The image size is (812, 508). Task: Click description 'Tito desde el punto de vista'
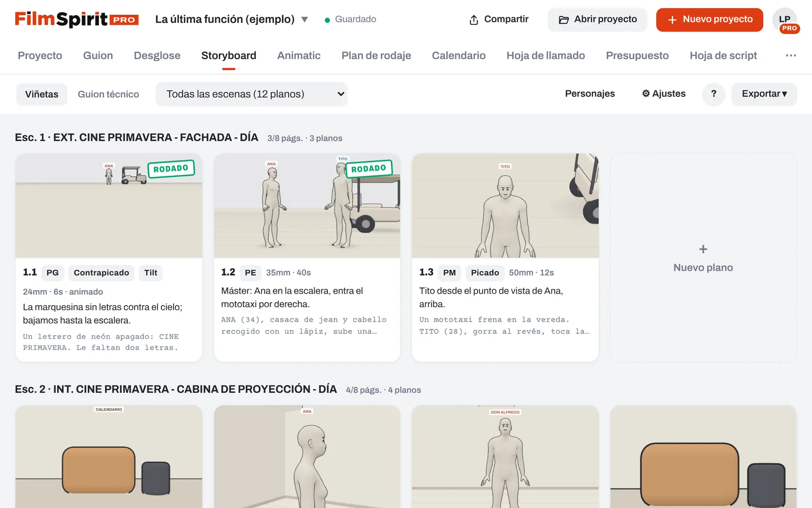(x=491, y=297)
